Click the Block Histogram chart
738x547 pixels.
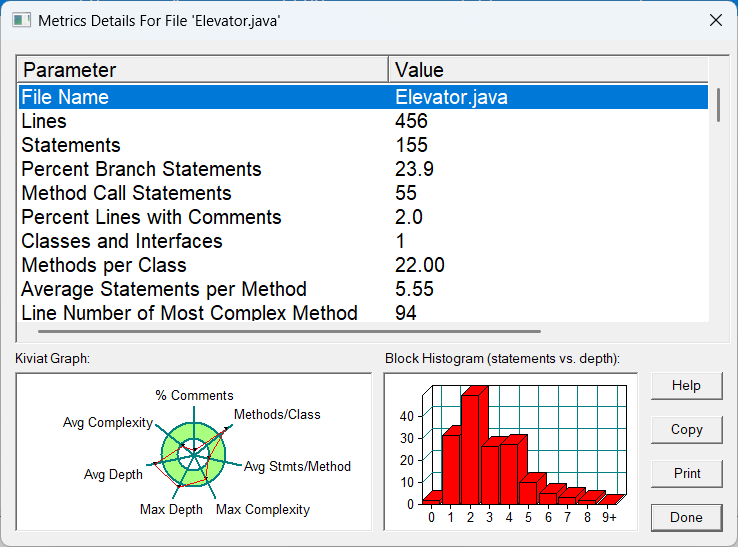pyautogui.click(x=511, y=452)
